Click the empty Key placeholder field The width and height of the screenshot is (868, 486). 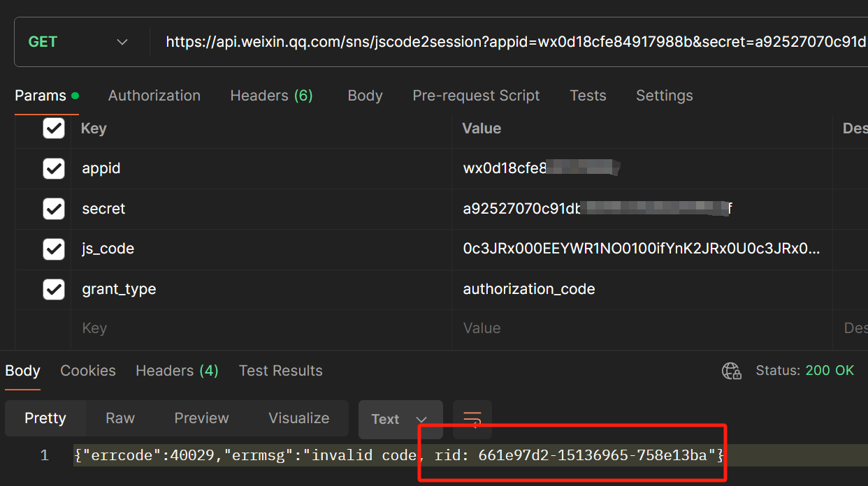click(261, 328)
